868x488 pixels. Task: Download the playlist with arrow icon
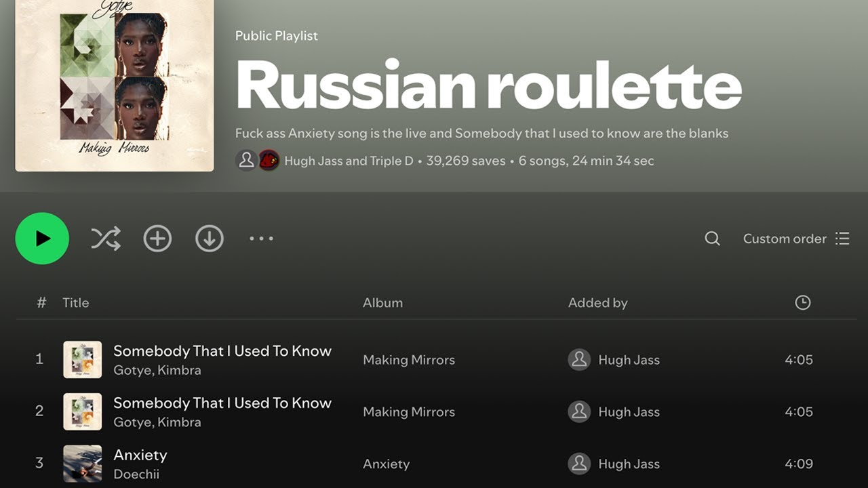210,239
